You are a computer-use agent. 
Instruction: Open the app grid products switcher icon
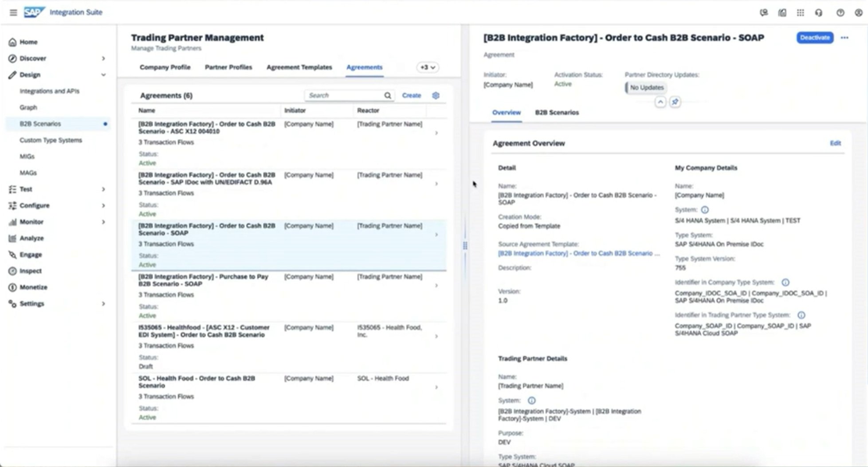[x=800, y=13]
